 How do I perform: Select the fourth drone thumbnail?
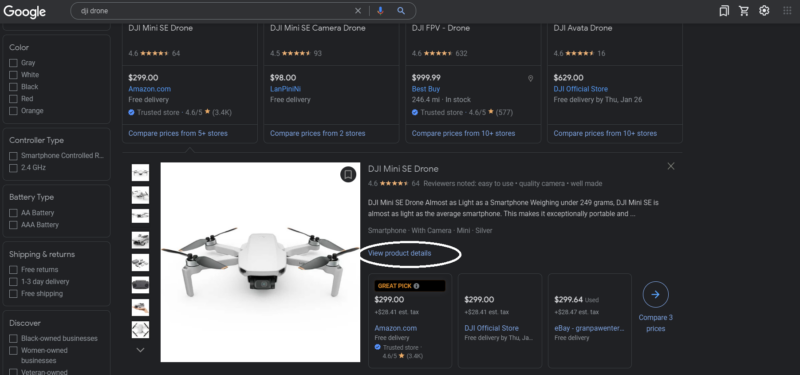(x=140, y=240)
